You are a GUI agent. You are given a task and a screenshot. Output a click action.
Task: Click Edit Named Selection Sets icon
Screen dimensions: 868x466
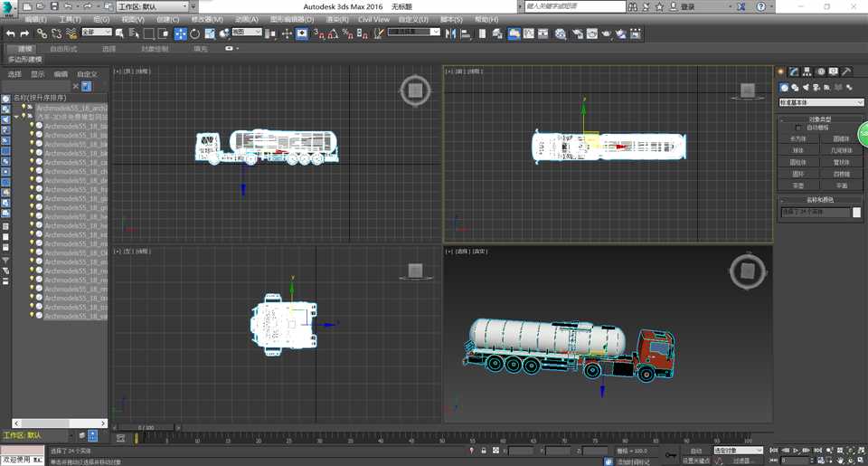379,33
